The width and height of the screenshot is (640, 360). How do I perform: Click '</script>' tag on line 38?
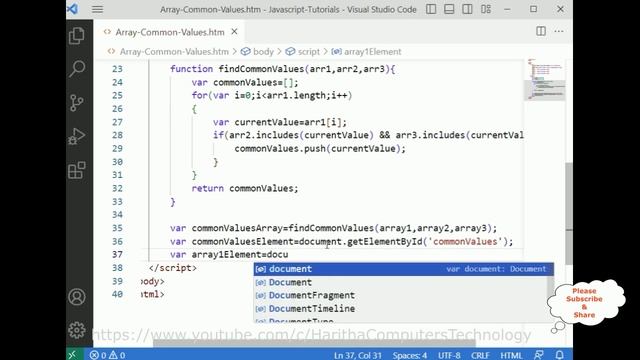173,268
